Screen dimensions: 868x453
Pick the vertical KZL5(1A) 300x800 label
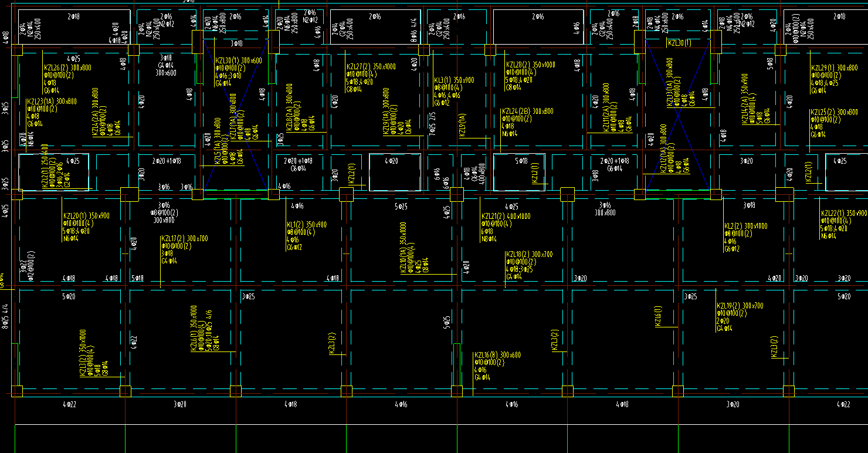pyautogui.click(x=218, y=142)
